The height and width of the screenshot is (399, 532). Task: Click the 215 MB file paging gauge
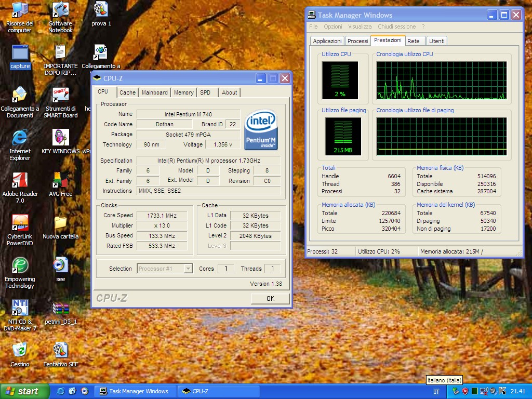(343, 136)
